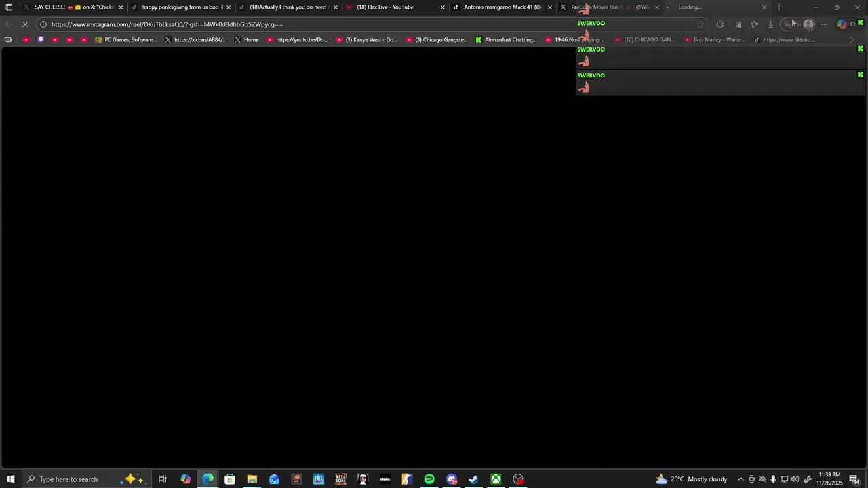Expand more bookmarks chevron on favorites bar

[x=852, y=39]
